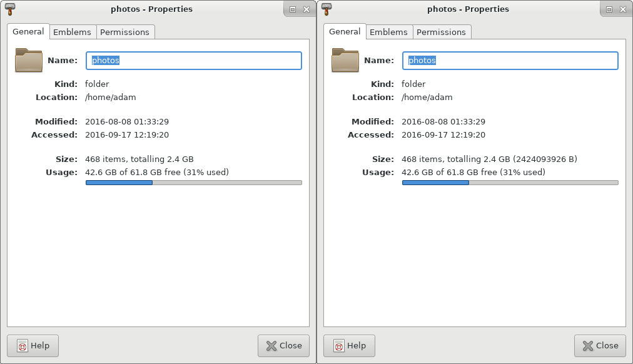The height and width of the screenshot is (364, 633).
Task: Select the General tab in right window
Action: point(345,32)
